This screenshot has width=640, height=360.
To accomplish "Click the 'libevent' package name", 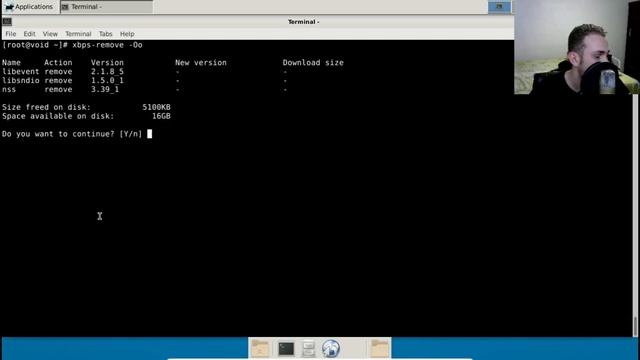I will pyautogui.click(x=20, y=71).
